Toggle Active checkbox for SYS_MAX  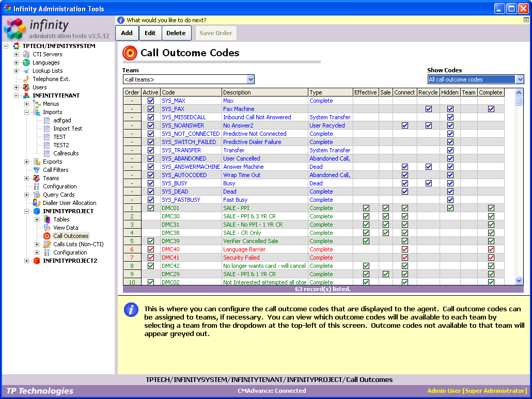[151, 101]
